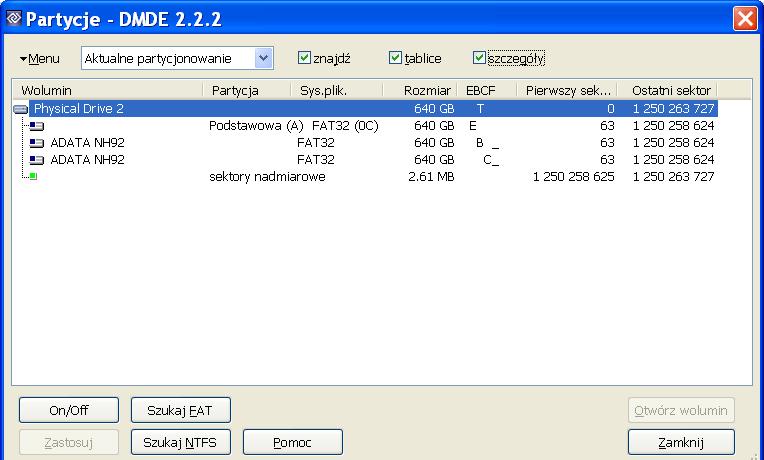Click last sector 1 250 263 727 in sektory nadmiarowe row
The image size is (764, 460).
pyautogui.click(x=673, y=176)
